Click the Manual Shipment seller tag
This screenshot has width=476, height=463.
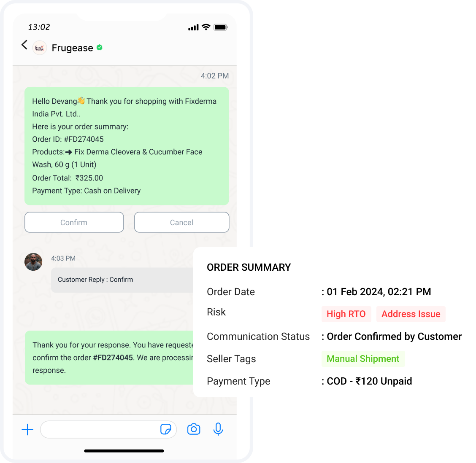[363, 359]
